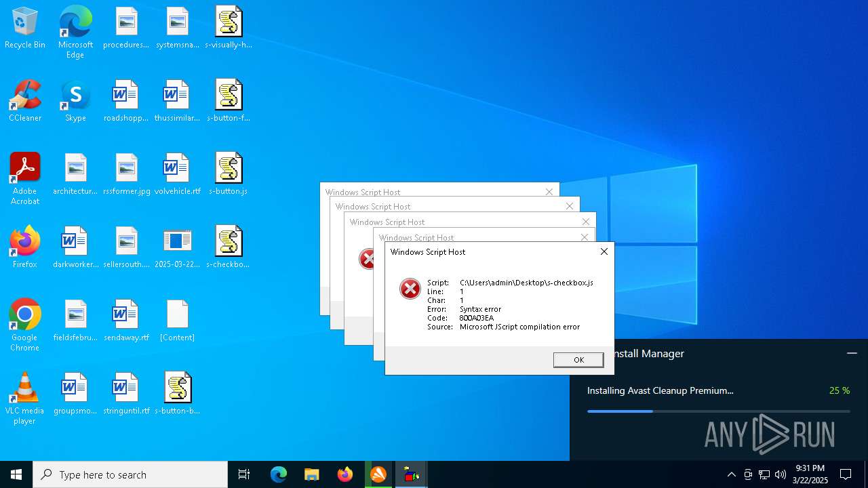The image size is (868, 488).
Task: Open the volume control tray icon
Action: pyautogui.click(x=781, y=474)
